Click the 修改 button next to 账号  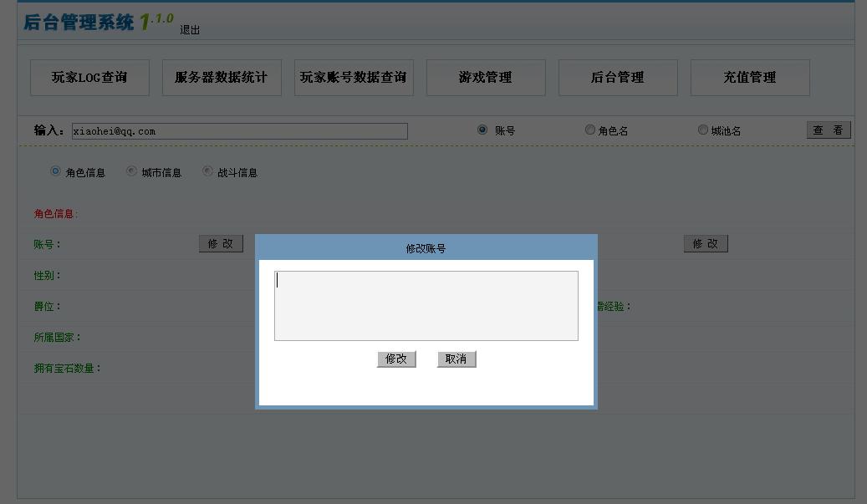pos(221,243)
